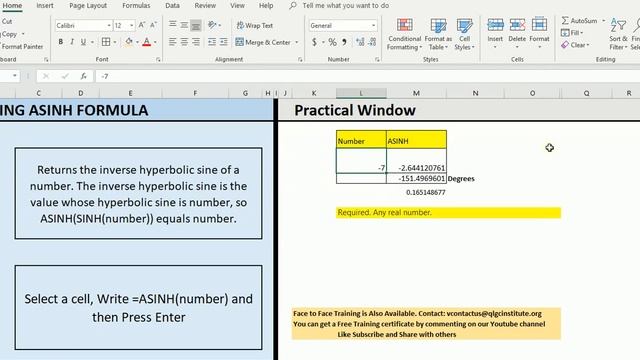Open the Fill Color dropdown arrow
640x360 pixels.
coord(137,42)
